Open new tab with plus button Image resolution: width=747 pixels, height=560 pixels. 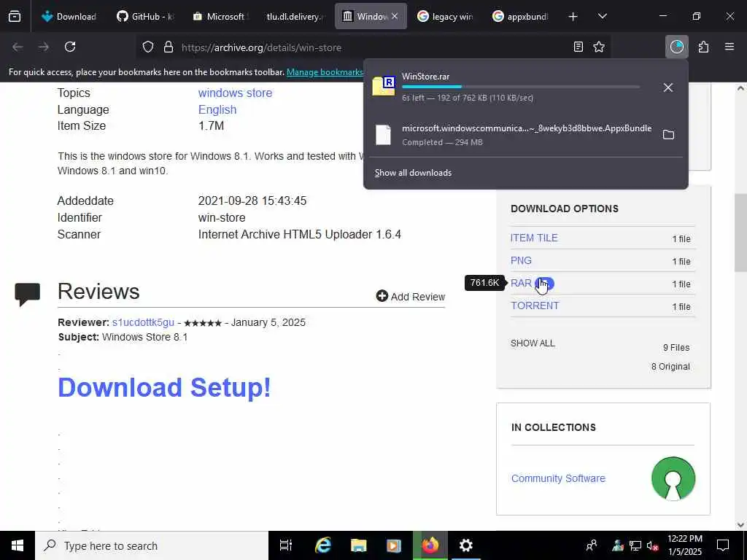[x=573, y=17]
